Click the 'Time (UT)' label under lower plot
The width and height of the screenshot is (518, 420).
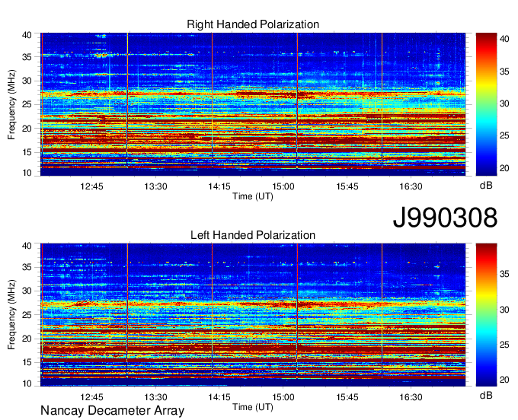pyautogui.click(x=253, y=407)
